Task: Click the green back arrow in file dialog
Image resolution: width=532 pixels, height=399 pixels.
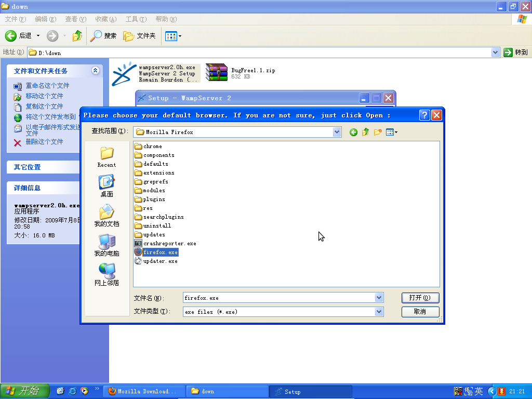Action: click(353, 132)
